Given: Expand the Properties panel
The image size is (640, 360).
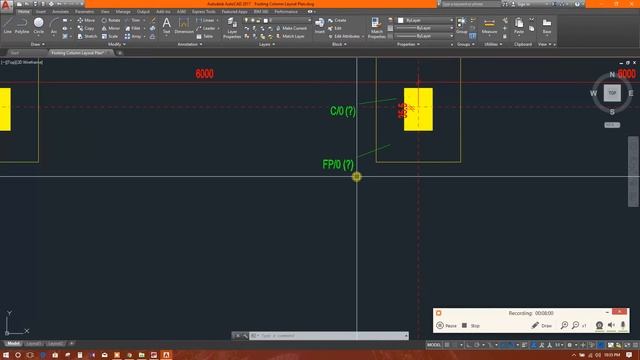Looking at the screenshot, I should [x=409, y=44].
